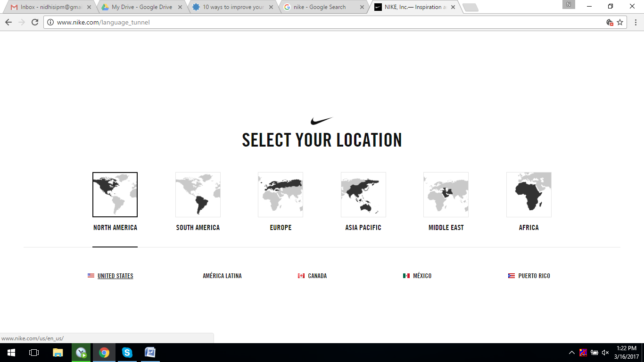Image resolution: width=644 pixels, height=362 pixels.
Task: Click the Canada flag icon
Action: [301, 276]
